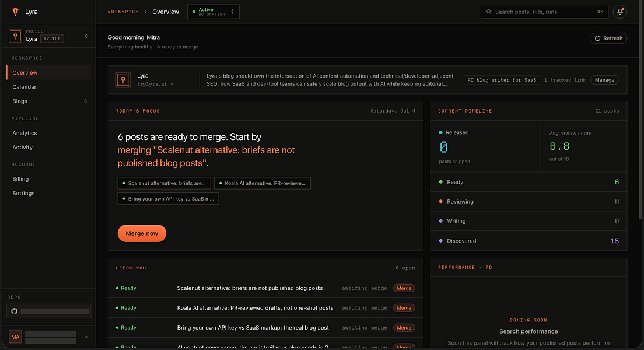The width and height of the screenshot is (644, 350).
Task: Open Koala AI alternative post title in list
Action: pos(255,308)
